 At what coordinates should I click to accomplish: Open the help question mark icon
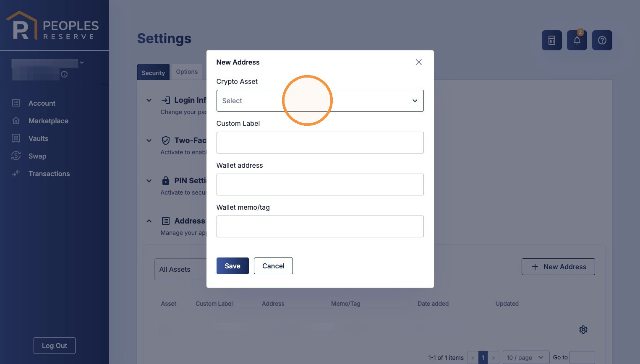(x=602, y=40)
